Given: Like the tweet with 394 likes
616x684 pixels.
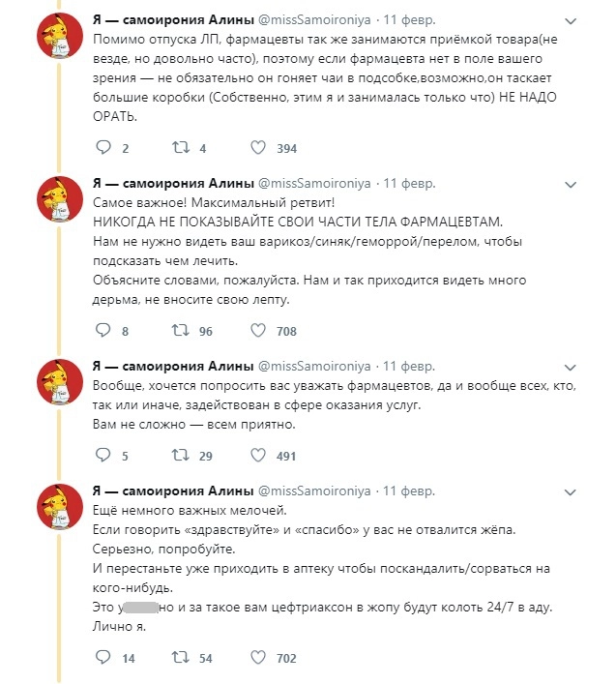Looking at the screenshot, I should point(258,148).
